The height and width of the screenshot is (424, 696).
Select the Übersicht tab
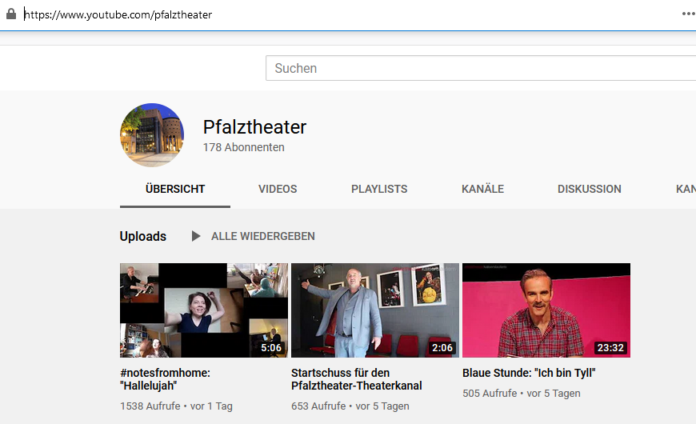pyautogui.click(x=175, y=189)
